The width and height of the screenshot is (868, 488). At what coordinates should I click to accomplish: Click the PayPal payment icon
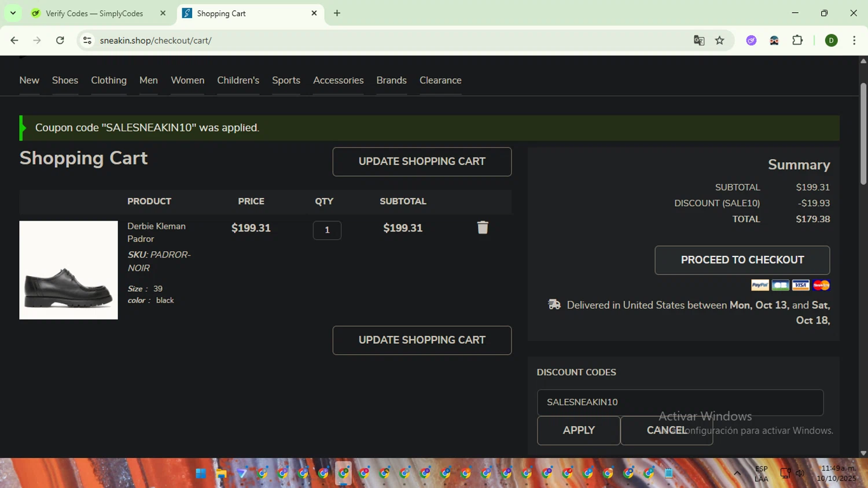point(760,285)
